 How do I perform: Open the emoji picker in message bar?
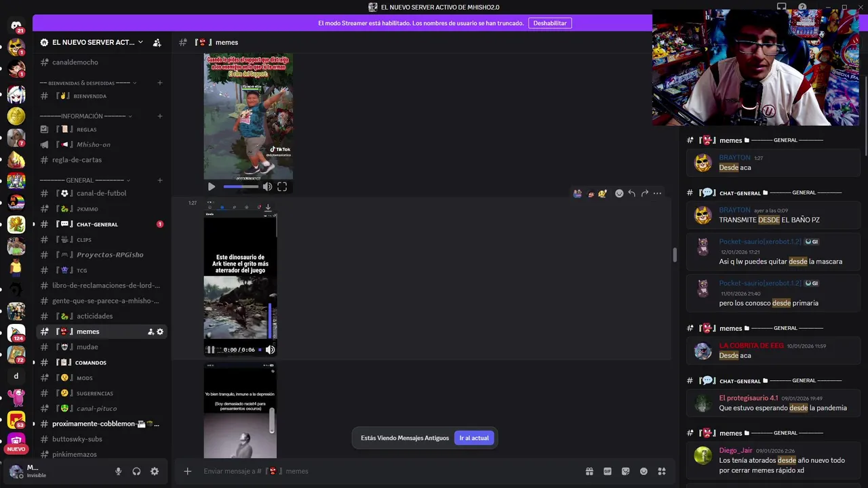click(x=644, y=471)
